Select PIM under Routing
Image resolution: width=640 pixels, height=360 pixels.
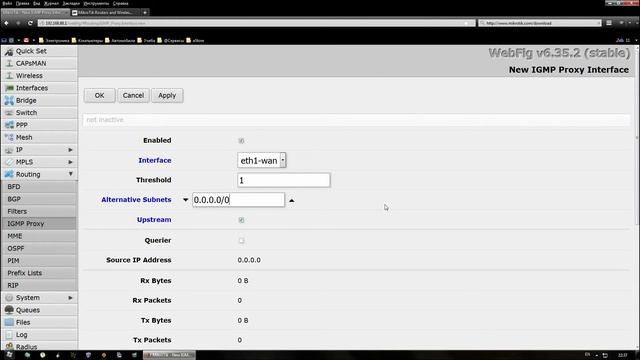[x=39, y=260]
